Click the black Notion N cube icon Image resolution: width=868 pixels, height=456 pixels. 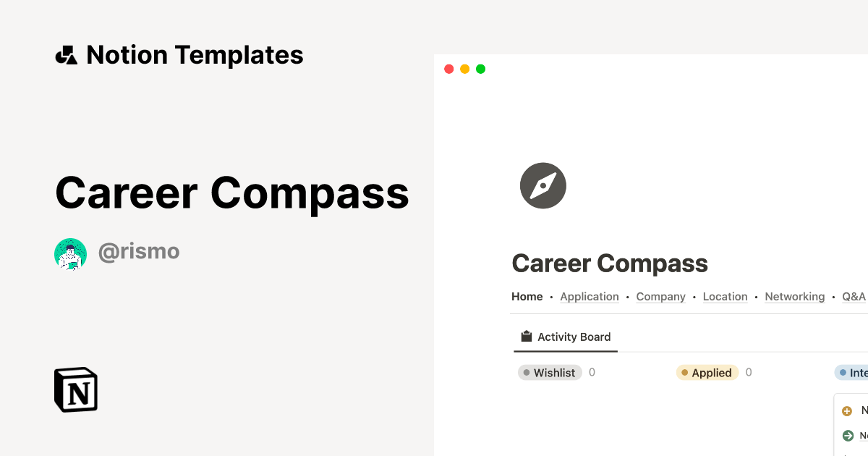point(75,389)
